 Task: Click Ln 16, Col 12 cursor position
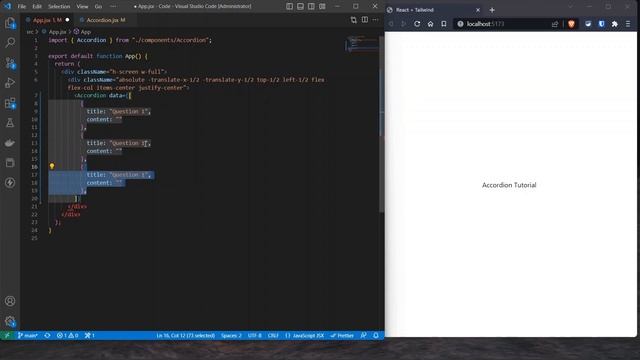point(186,335)
